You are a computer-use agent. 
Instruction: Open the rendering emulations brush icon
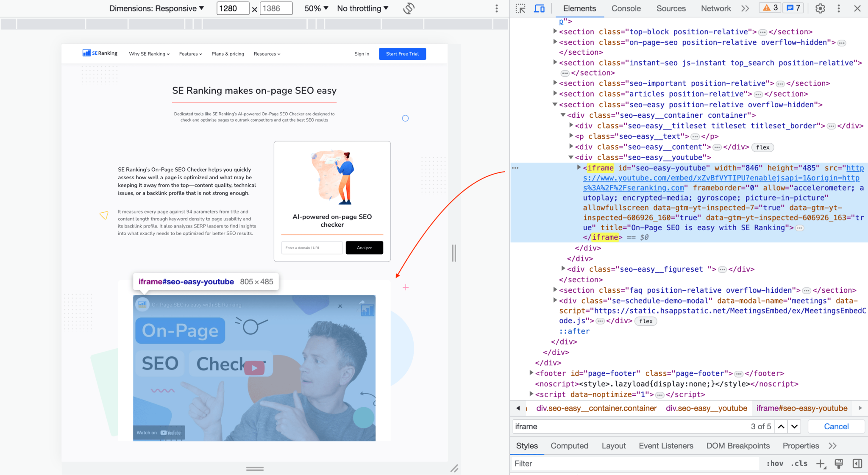(x=838, y=463)
